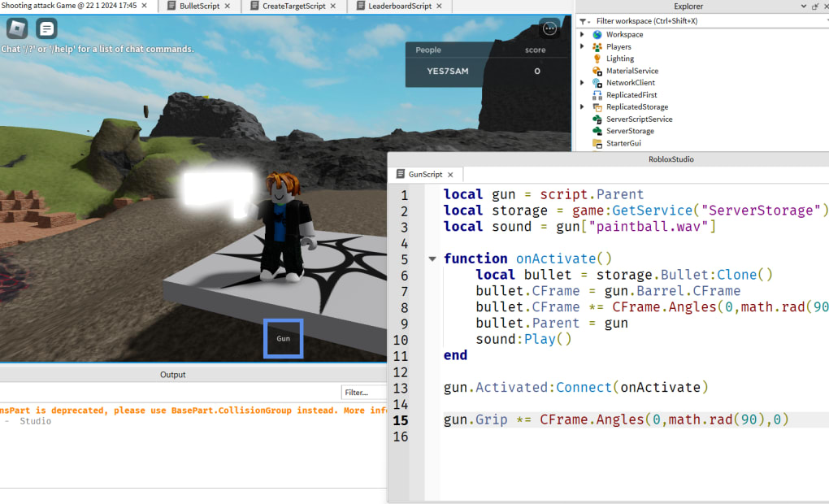This screenshot has height=504, width=829.
Task: Select ReplicatedFirst in Explorer
Action: (631, 95)
